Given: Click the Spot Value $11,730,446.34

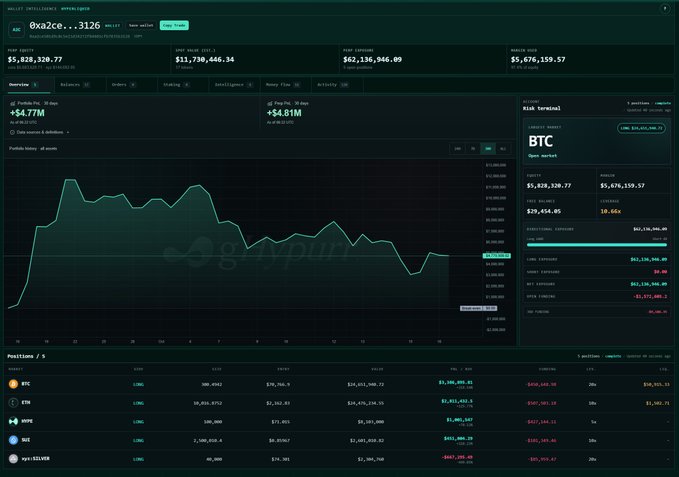Looking at the screenshot, I should (x=205, y=59).
